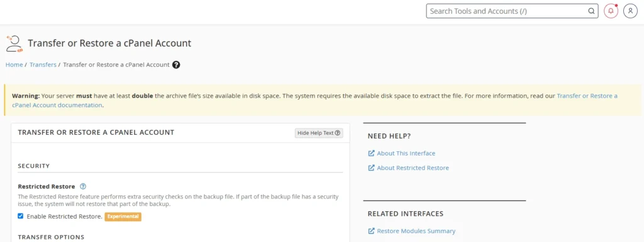Click the 'TRANSFER OPTIONS' heading
The image size is (644, 242).
[x=51, y=237]
